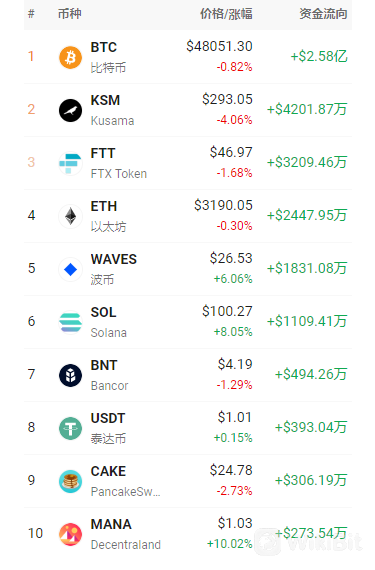The height and width of the screenshot is (570, 375).
Task: Click the 币种 column header
Action: click(69, 14)
